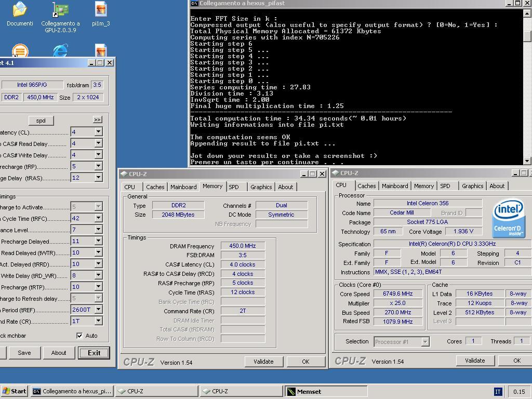Viewport: 532px width, 399px height.
Task: Click the CPU-Z CPU window title icon
Action: click(336, 172)
